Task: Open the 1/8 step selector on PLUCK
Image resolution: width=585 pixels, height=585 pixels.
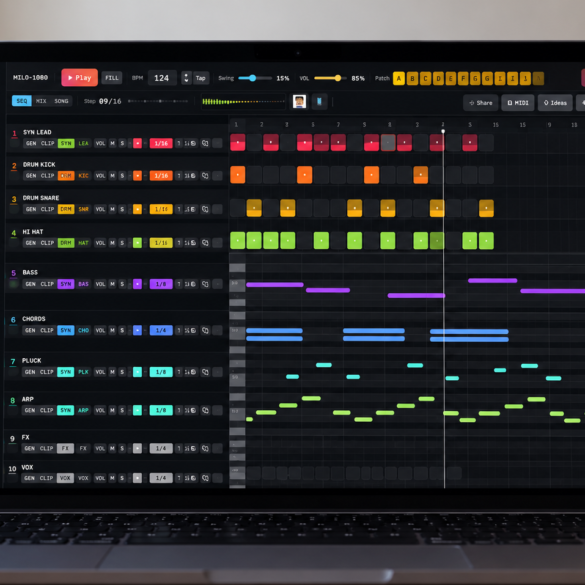Action: (x=161, y=372)
